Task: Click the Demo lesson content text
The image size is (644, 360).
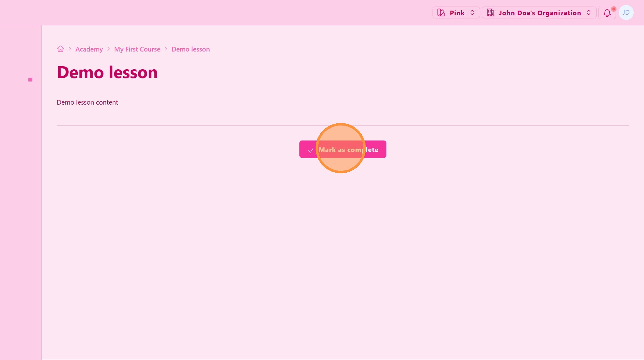Action: tap(87, 102)
